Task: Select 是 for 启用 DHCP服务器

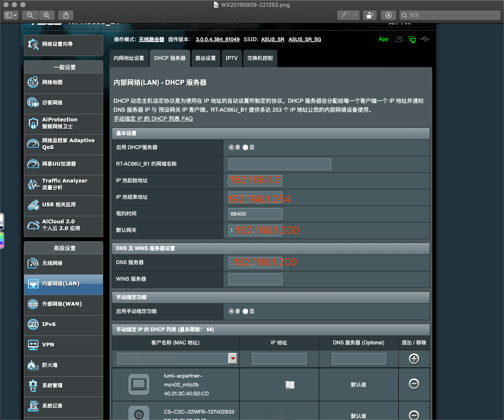Action: point(231,147)
